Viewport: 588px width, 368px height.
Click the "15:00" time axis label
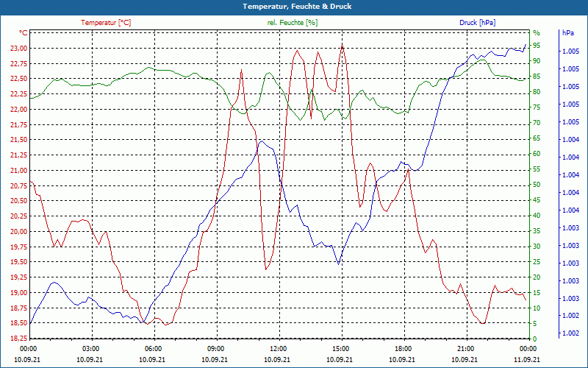point(340,348)
